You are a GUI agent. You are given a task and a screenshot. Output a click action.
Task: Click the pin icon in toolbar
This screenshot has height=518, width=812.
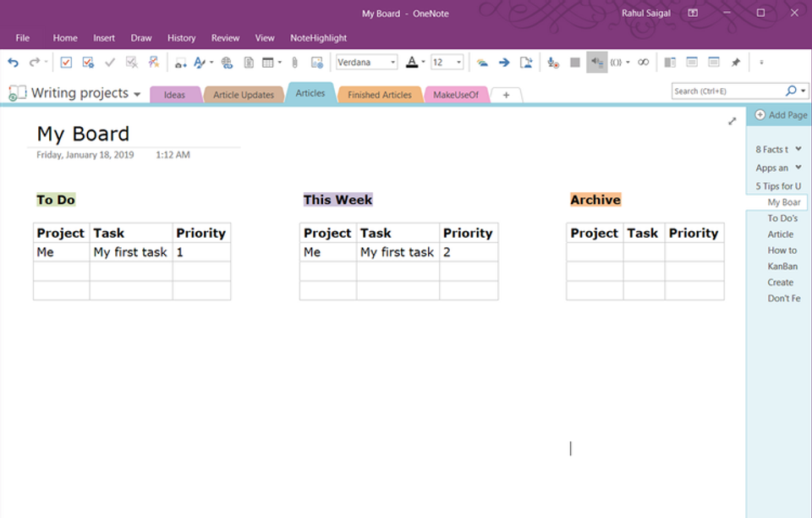[735, 63]
